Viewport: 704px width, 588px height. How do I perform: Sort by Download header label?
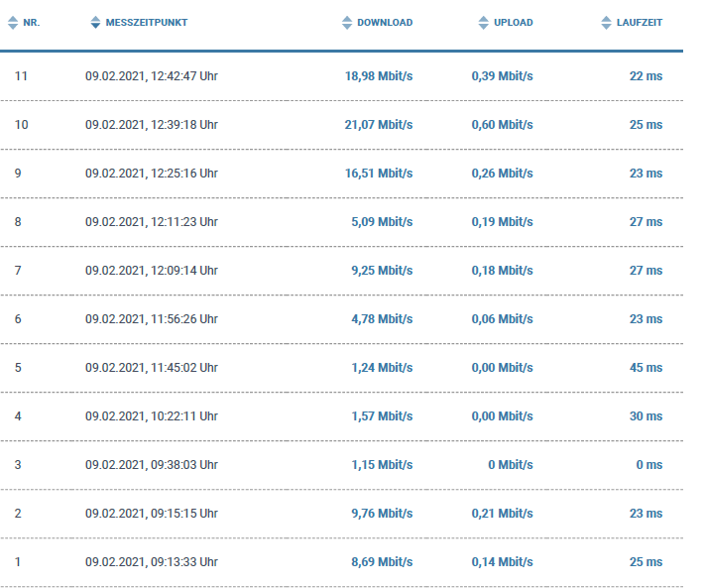tap(385, 22)
